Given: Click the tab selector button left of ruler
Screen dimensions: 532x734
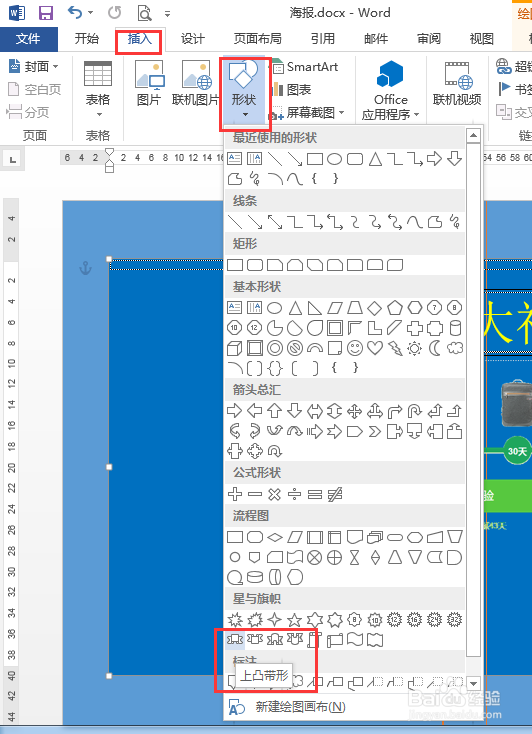Looking at the screenshot, I should 13,160.
